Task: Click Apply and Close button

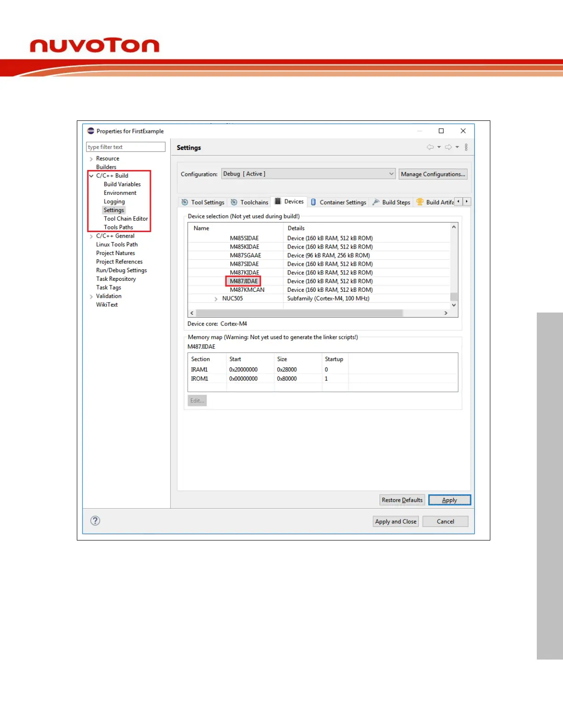Action: [x=396, y=522]
